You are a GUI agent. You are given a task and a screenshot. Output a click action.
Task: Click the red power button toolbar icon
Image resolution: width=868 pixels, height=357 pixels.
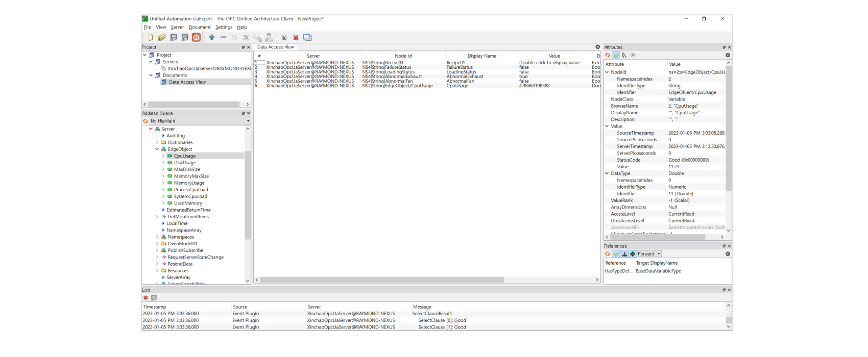[196, 37]
